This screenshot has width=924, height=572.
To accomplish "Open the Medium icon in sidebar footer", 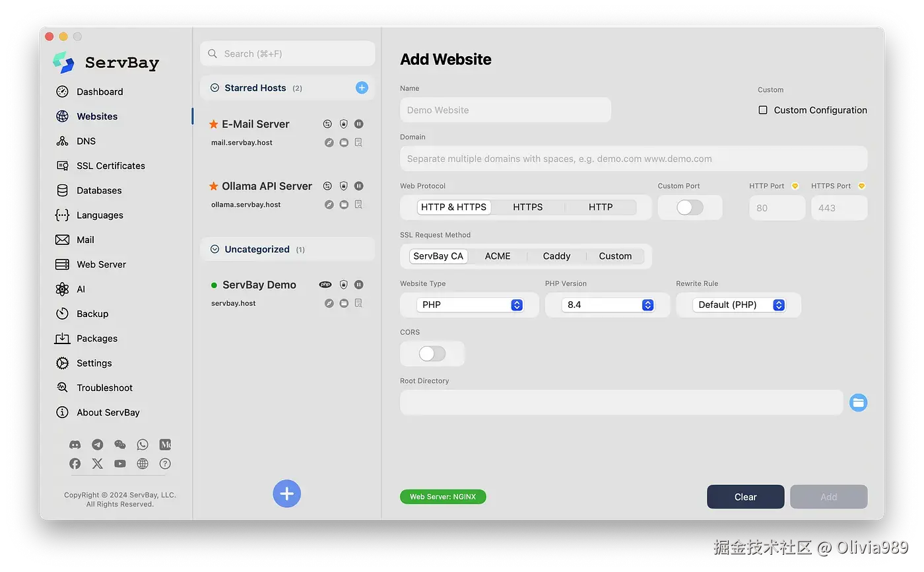I will 165,445.
